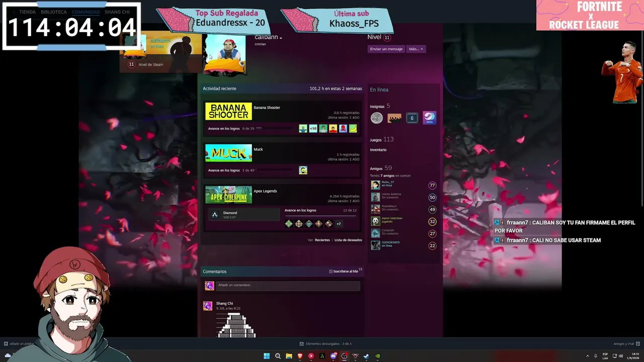Image resolution: width=644 pixels, height=362 pixels.
Task: Open the profile level 11 badge
Action: (386, 37)
